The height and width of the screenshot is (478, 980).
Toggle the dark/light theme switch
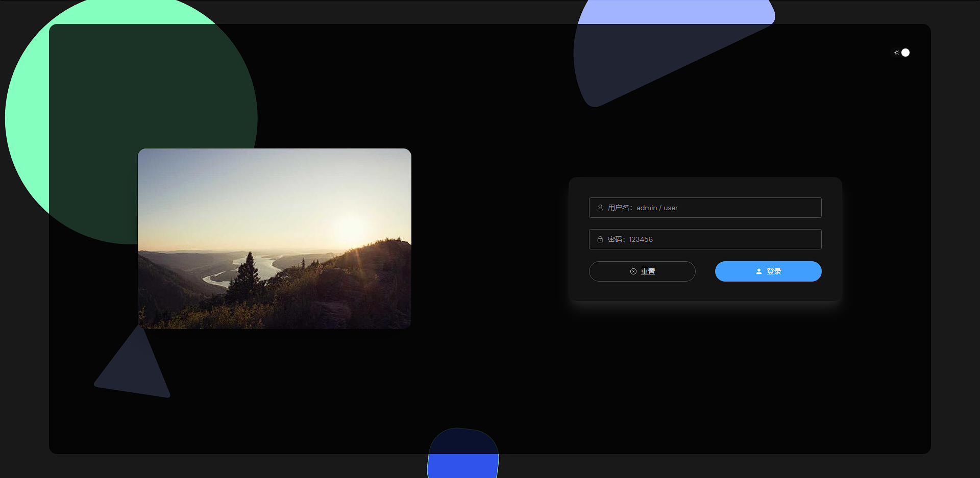[901, 53]
